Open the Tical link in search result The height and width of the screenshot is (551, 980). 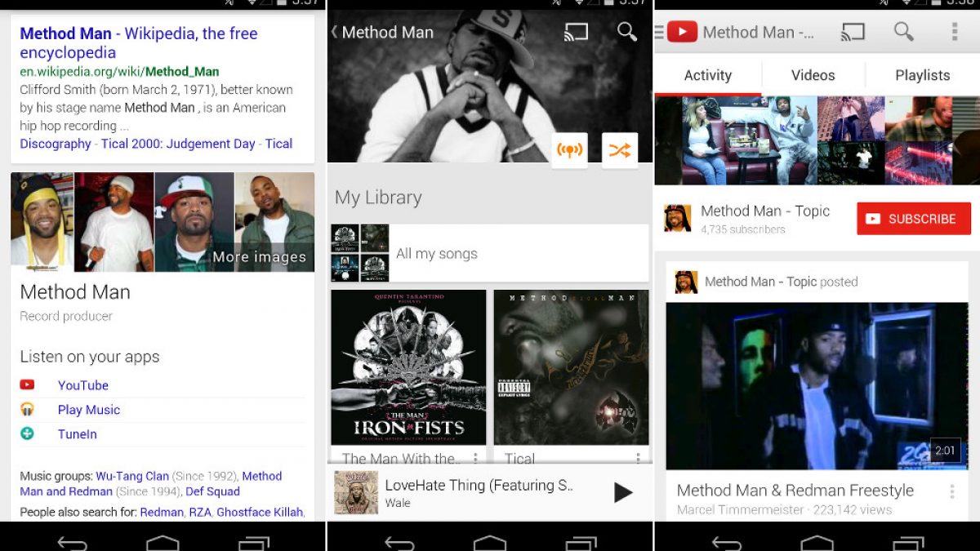pos(278,144)
